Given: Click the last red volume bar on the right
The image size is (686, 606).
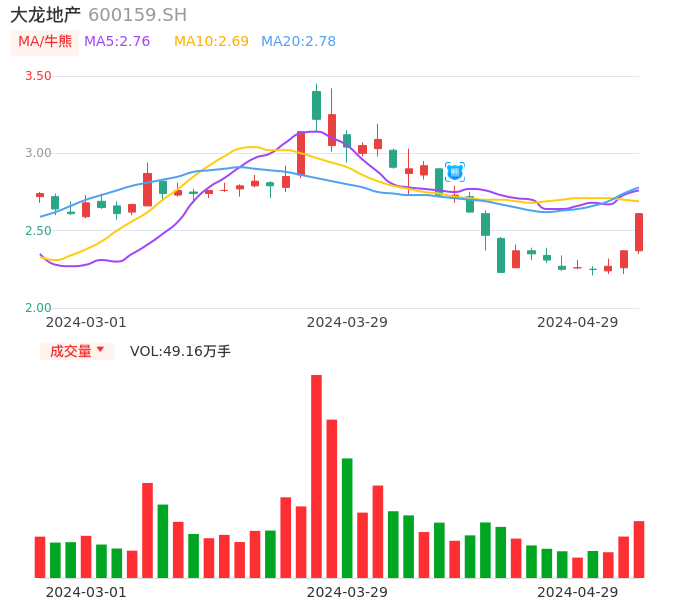Looking at the screenshot, I should click(x=639, y=549).
